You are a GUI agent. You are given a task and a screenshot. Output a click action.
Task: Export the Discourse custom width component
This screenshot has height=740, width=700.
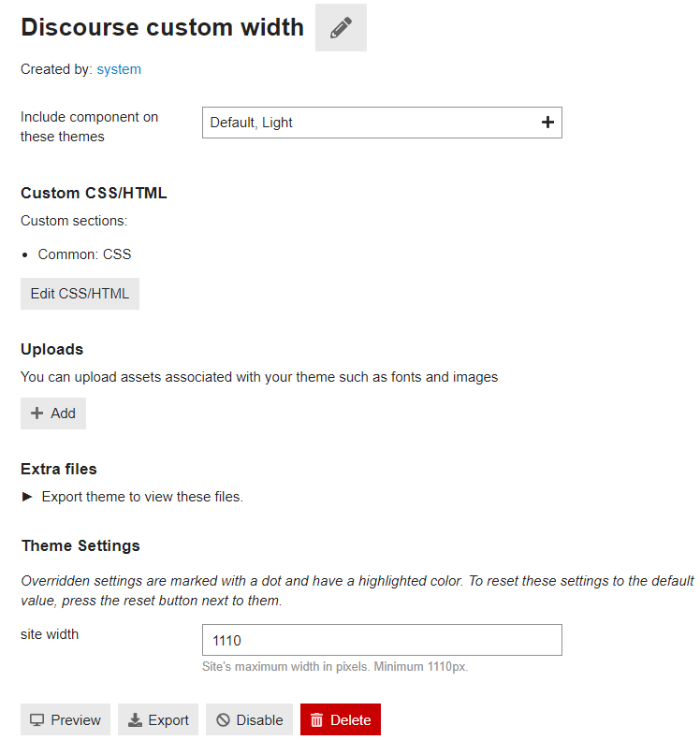pyautogui.click(x=158, y=719)
